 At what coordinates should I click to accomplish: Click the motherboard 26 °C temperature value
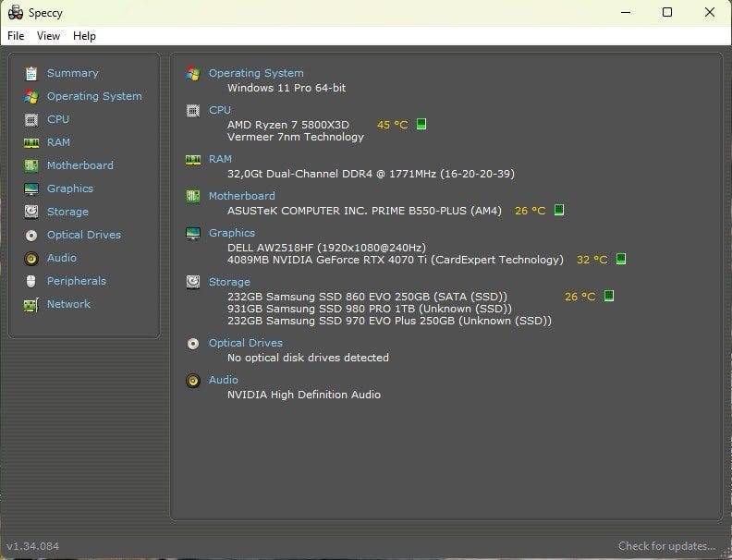(530, 211)
